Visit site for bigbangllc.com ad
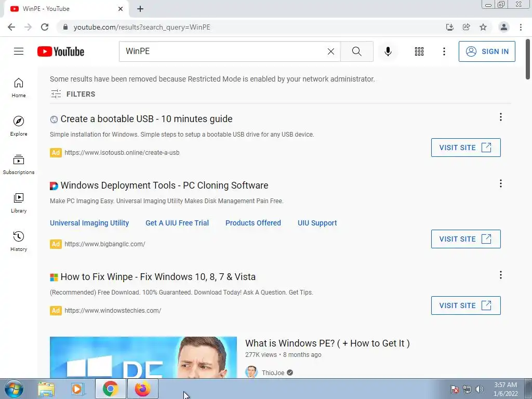This screenshot has height=399, width=532. (x=465, y=239)
